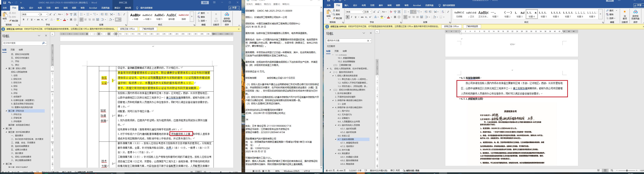644x174 pixels.
Task: Select 标题 4 style in right Word
Action: (x=531, y=14)
